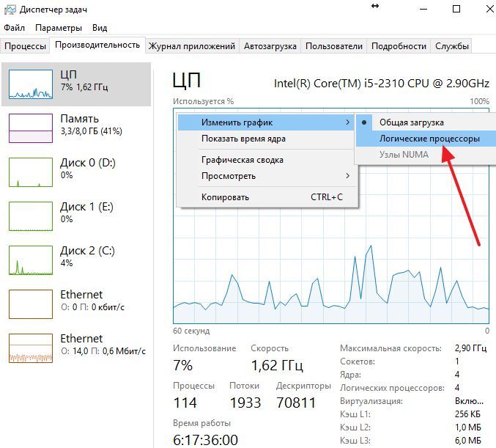Select the idle Ethernet graph icon
496x448 pixels.
[31, 304]
